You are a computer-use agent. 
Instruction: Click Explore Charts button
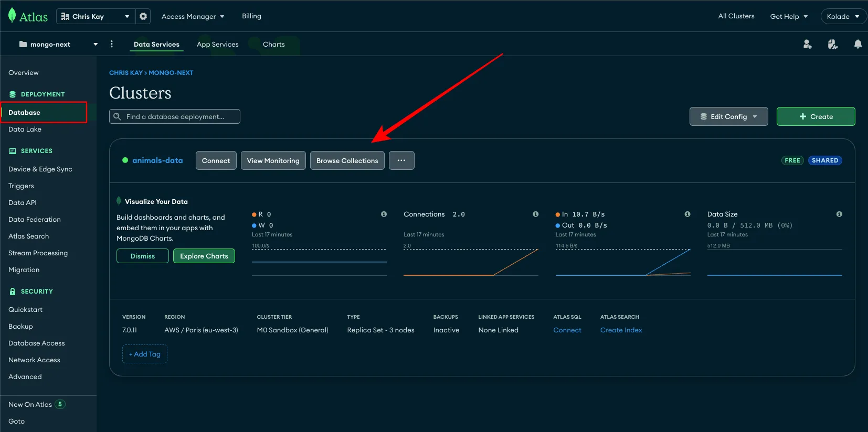coord(204,256)
